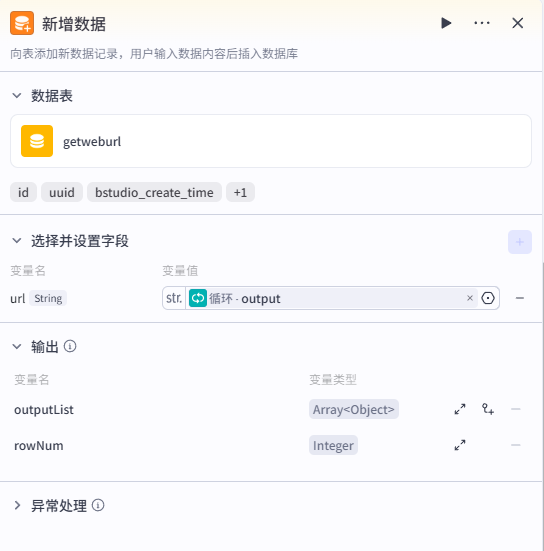This screenshot has height=551, width=544.
Task: Close the 新增数据 panel
Action: (518, 23)
